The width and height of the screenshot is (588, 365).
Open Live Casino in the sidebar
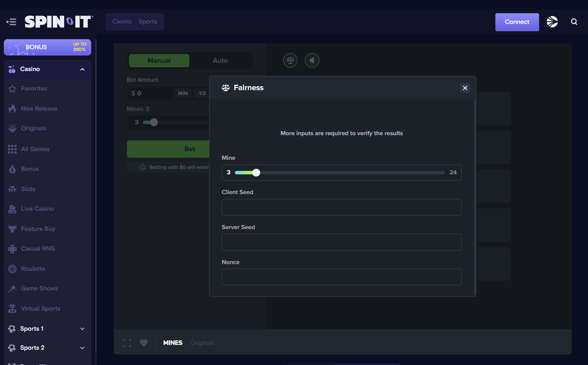[37, 209]
